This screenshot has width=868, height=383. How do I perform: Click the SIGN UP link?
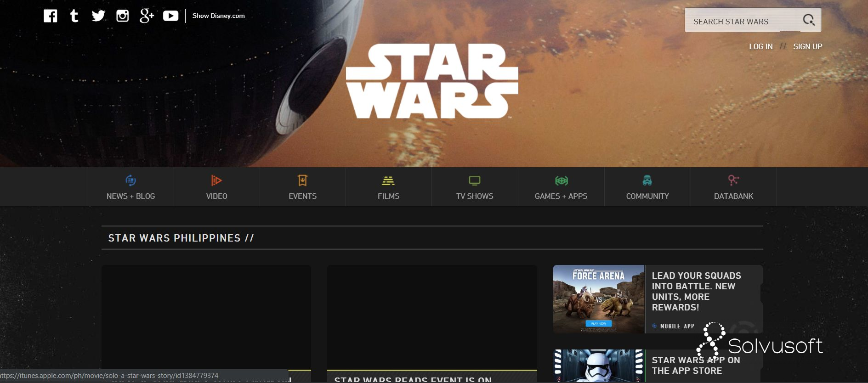point(807,46)
